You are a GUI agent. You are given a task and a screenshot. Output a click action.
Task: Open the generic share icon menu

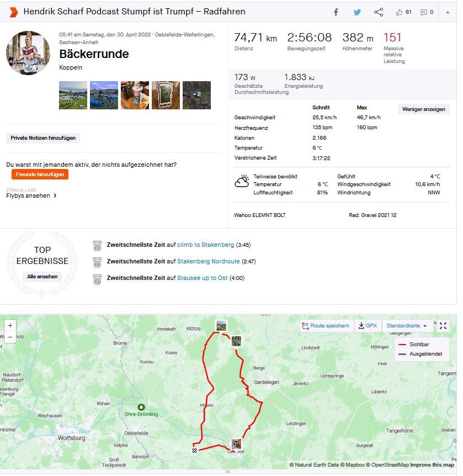point(379,12)
